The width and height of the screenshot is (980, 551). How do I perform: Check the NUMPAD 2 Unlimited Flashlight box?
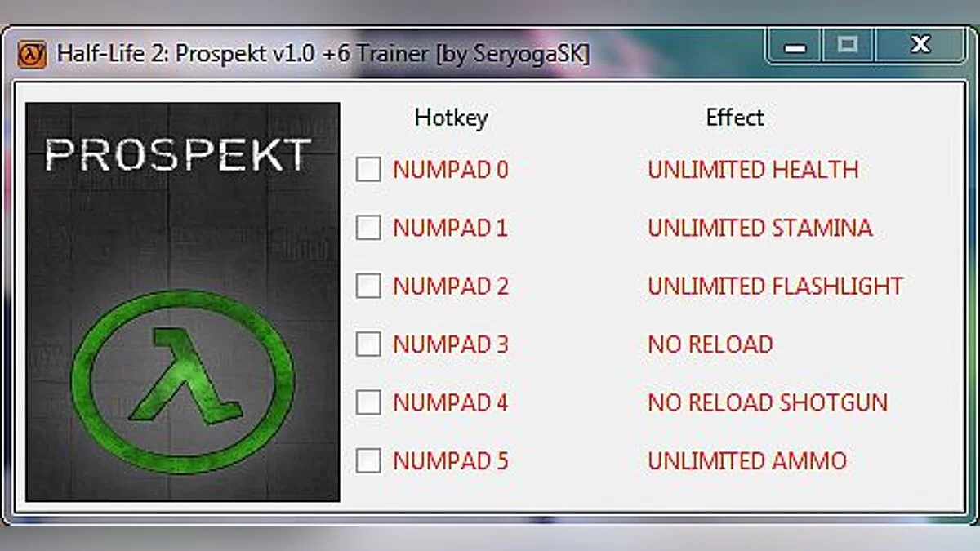[368, 286]
